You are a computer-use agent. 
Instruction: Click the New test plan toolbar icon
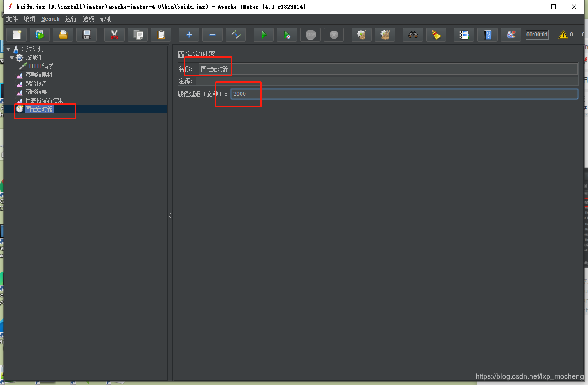tap(17, 35)
